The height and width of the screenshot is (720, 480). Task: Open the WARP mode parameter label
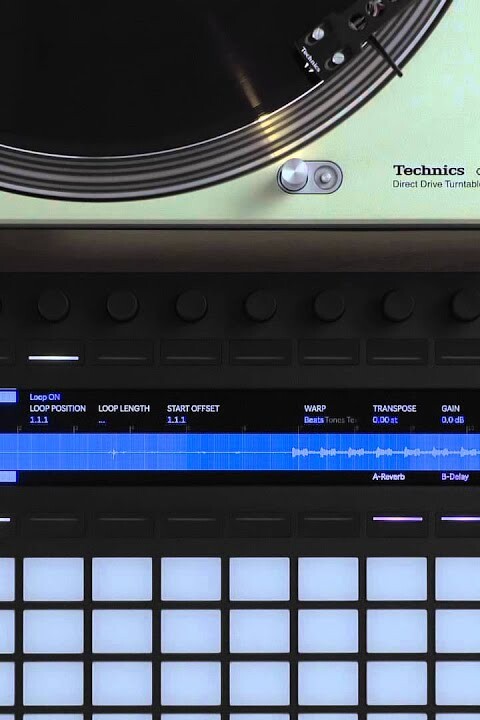click(315, 408)
